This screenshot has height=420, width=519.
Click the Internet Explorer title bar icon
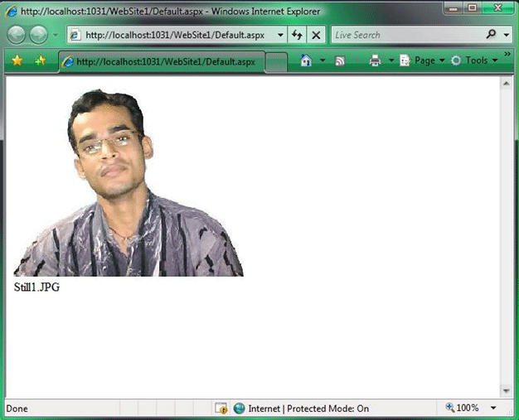(x=11, y=12)
